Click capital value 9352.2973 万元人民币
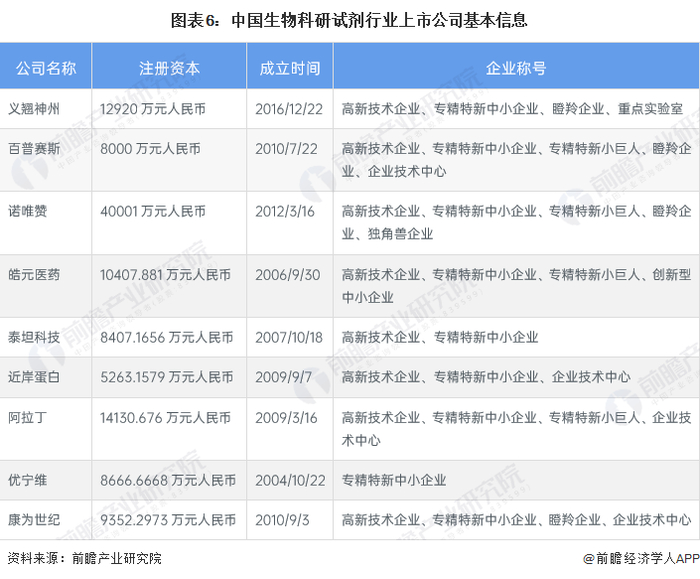This screenshot has width=700, height=579. (x=168, y=520)
